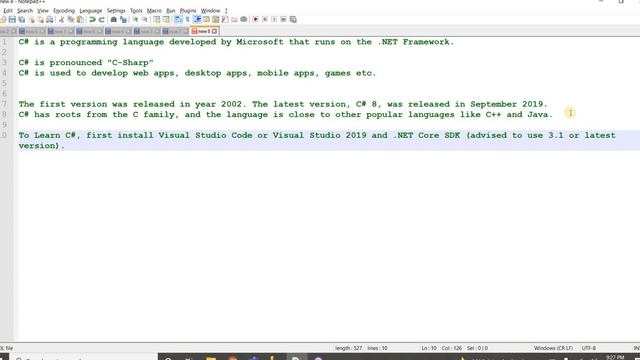Click line 'The first version was released'
The height and width of the screenshot is (360, 640).
tap(283, 104)
